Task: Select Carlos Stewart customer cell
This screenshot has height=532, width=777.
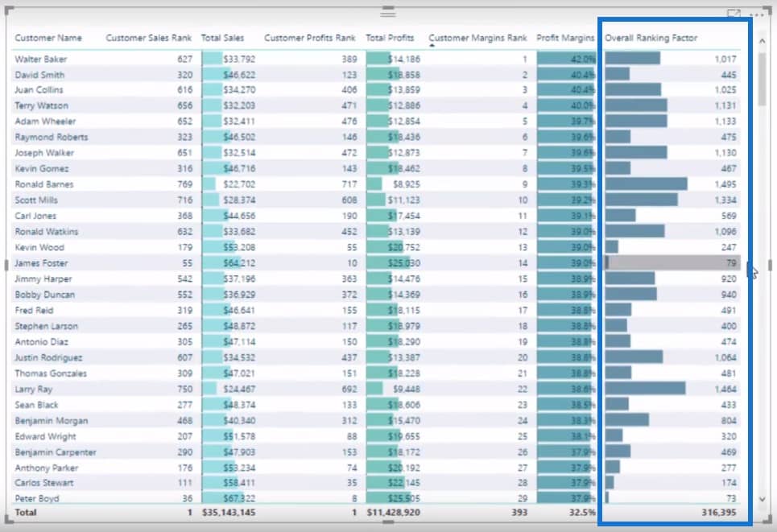Action: (x=43, y=483)
